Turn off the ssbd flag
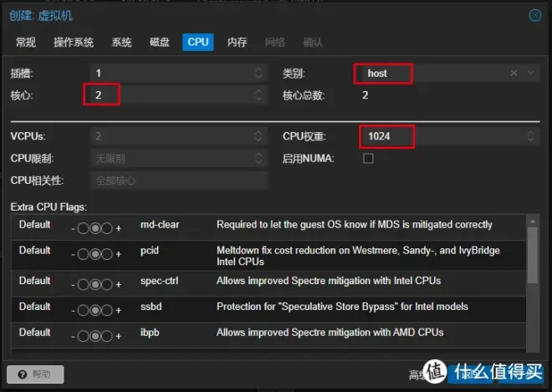This screenshot has width=552, height=392. tap(83, 310)
